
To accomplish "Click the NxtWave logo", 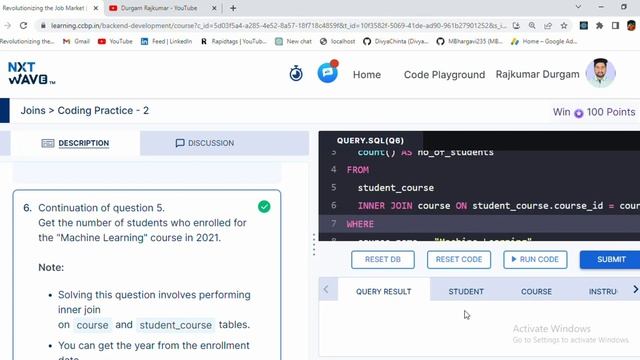I will click(31, 73).
